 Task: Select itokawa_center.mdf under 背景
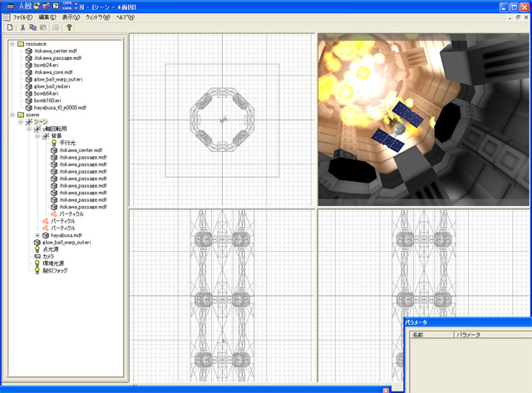tap(81, 150)
